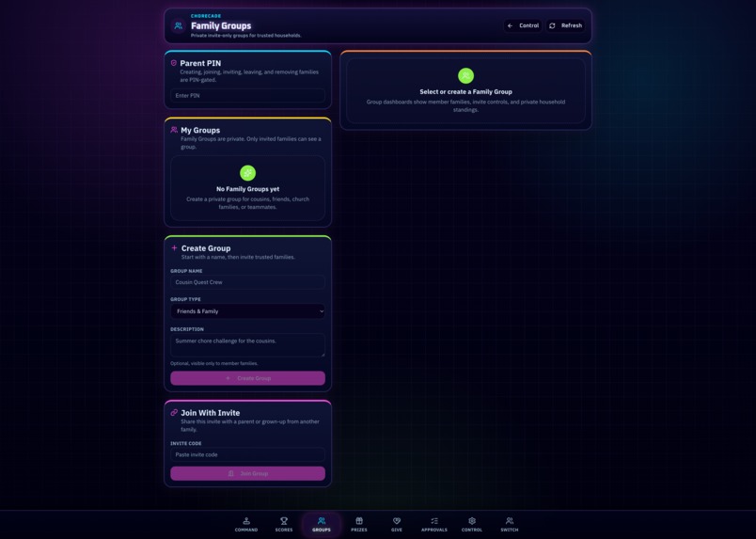
Task: Focus the Group Name input field
Action: [247, 282]
